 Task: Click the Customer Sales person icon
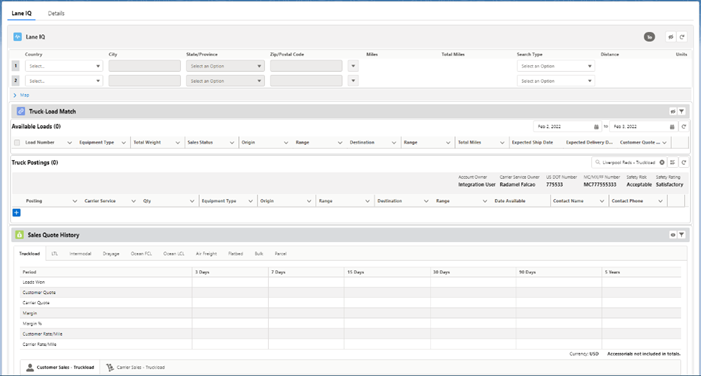[x=30, y=367]
